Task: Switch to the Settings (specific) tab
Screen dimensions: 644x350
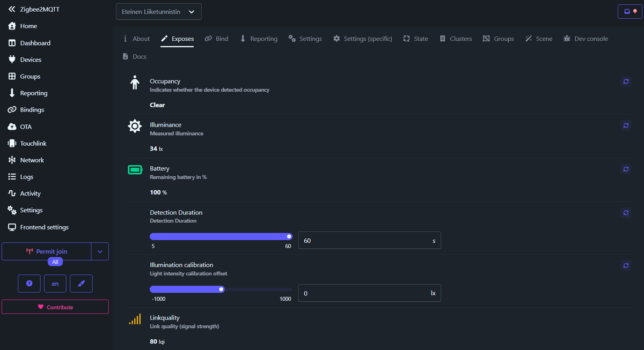Action: [x=362, y=39]
